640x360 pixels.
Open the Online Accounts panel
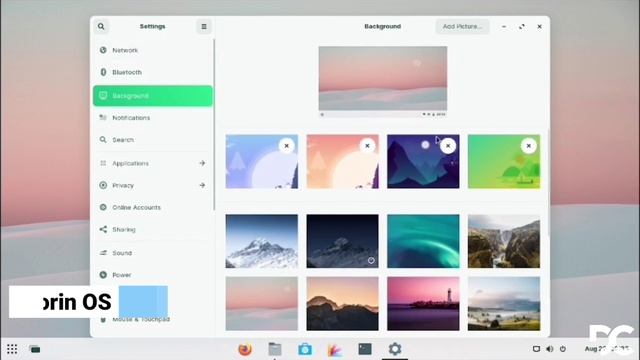click(x=152, y=207)
